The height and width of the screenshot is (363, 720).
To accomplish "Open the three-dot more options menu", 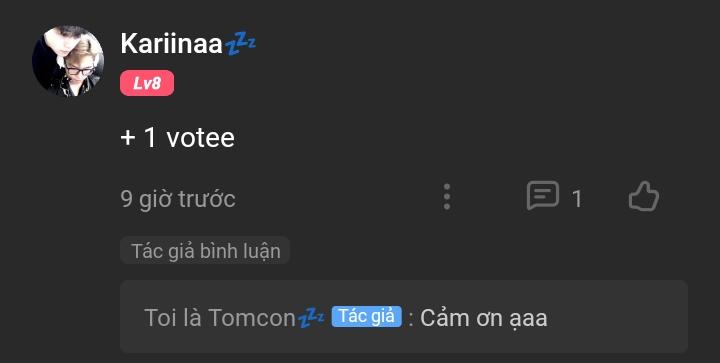I will point(447,197).
